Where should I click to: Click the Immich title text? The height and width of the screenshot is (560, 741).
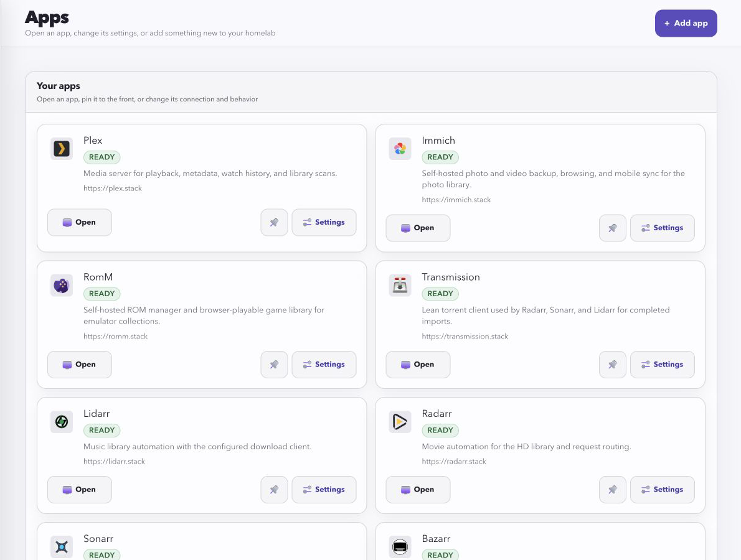(x=438, y=140)
